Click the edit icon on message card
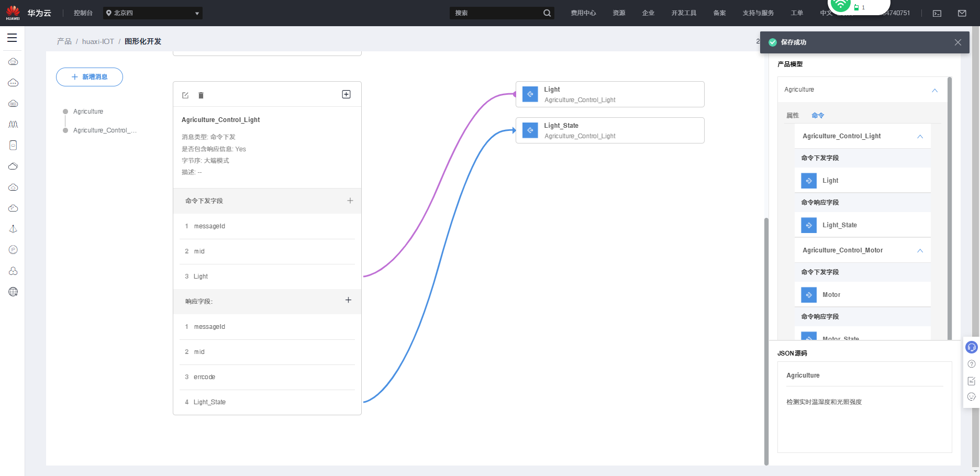Image resolution: width=980 pixels, height=476 pixels. [185, 95]
